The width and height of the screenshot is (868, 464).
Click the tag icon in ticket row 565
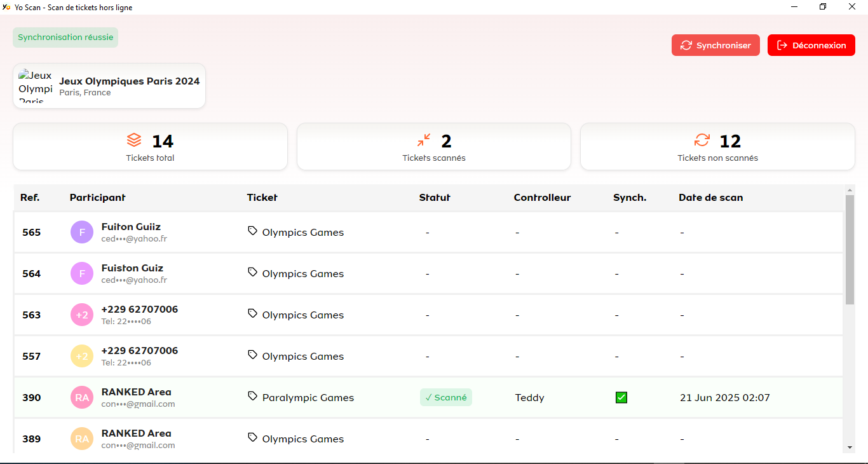(253, 231)
